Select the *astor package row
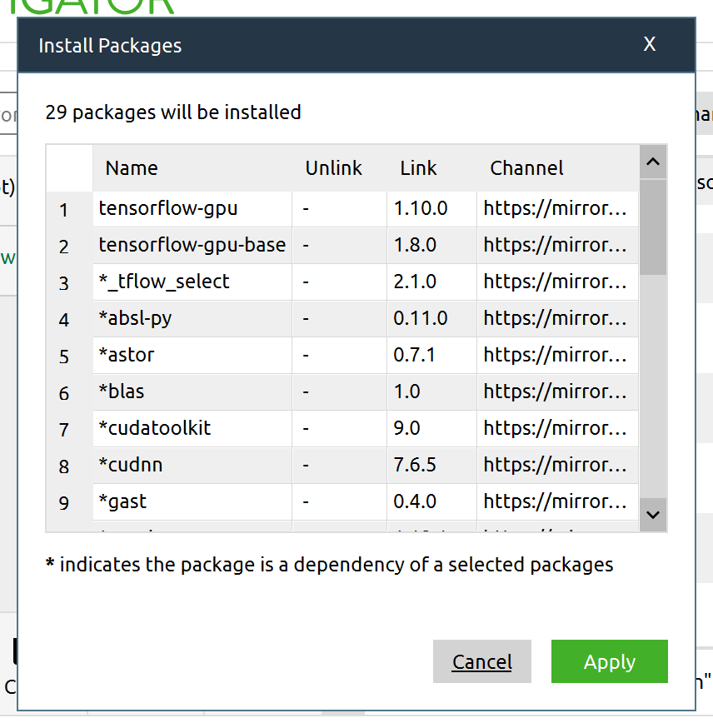This screenshot has width=713, height=728. click(127, 355)
